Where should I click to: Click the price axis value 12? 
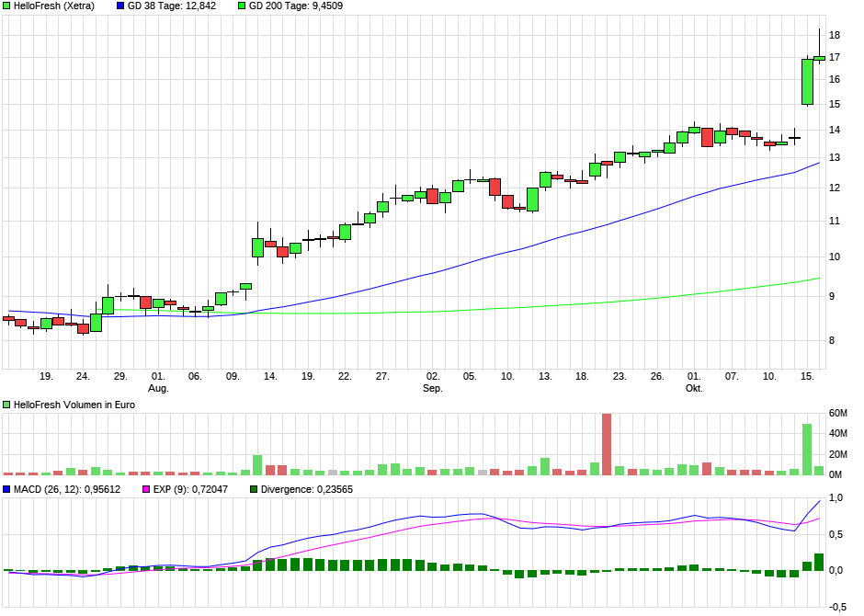click(x=835, y=188)
